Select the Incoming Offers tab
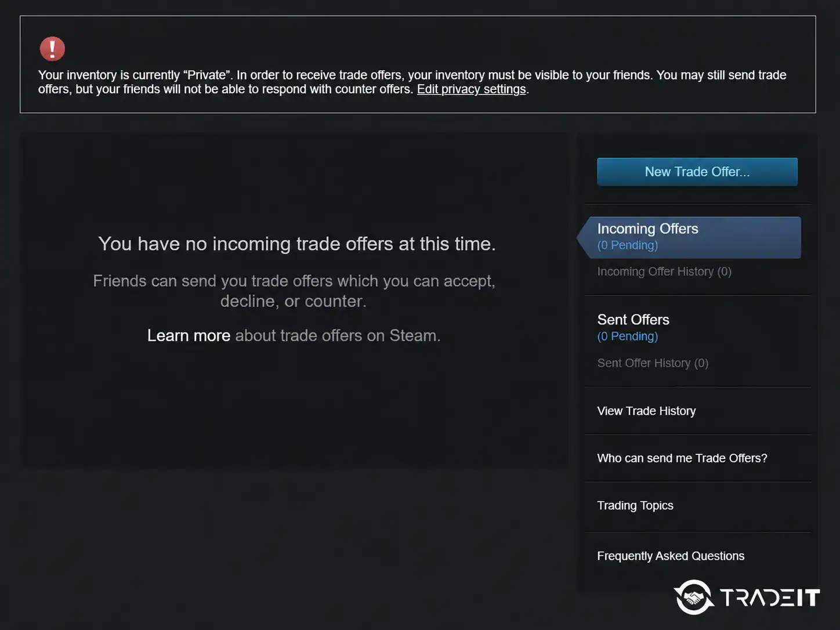The width and height of the screenshot is (840, 630). pos(690,237)
